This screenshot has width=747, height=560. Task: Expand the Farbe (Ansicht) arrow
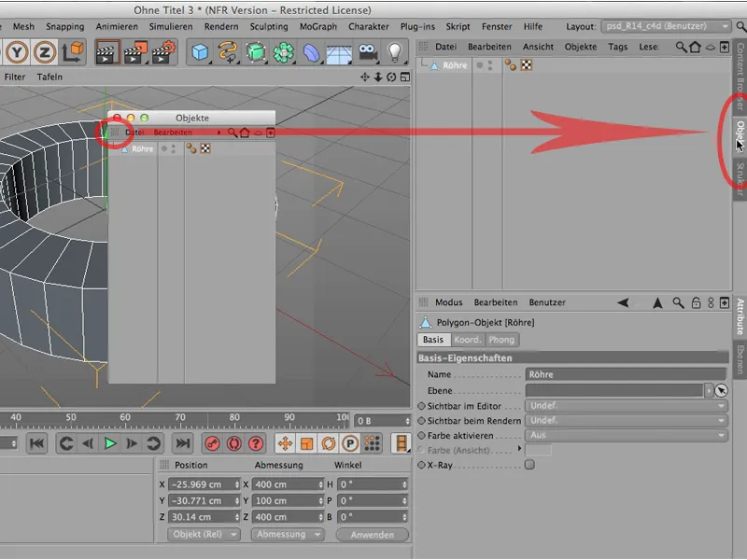pos(519,449)
